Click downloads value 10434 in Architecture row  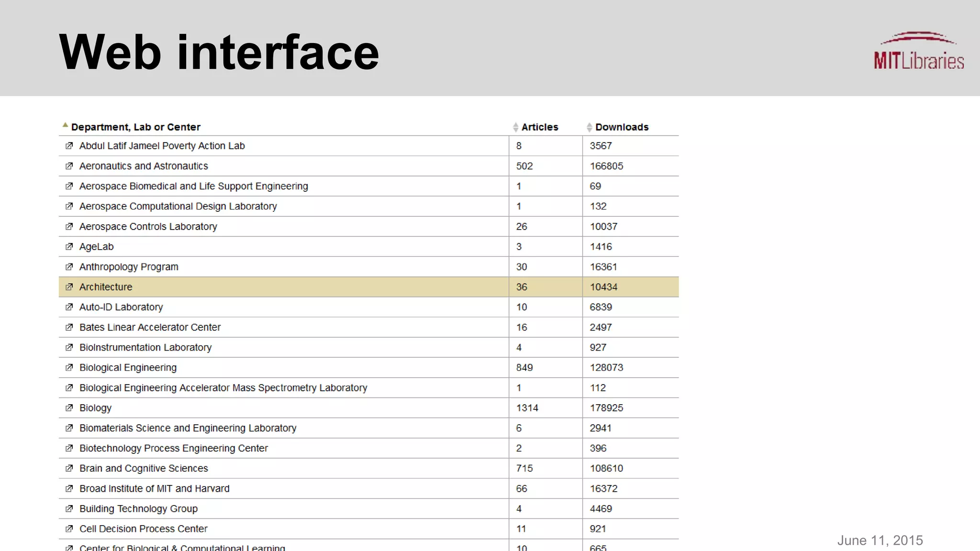604,287
